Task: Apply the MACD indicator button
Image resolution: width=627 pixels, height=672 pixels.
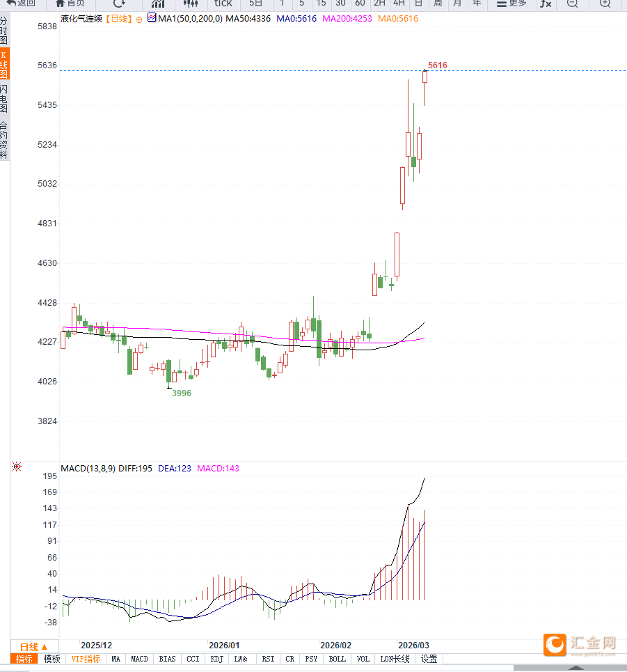Action: pos(139,659)
